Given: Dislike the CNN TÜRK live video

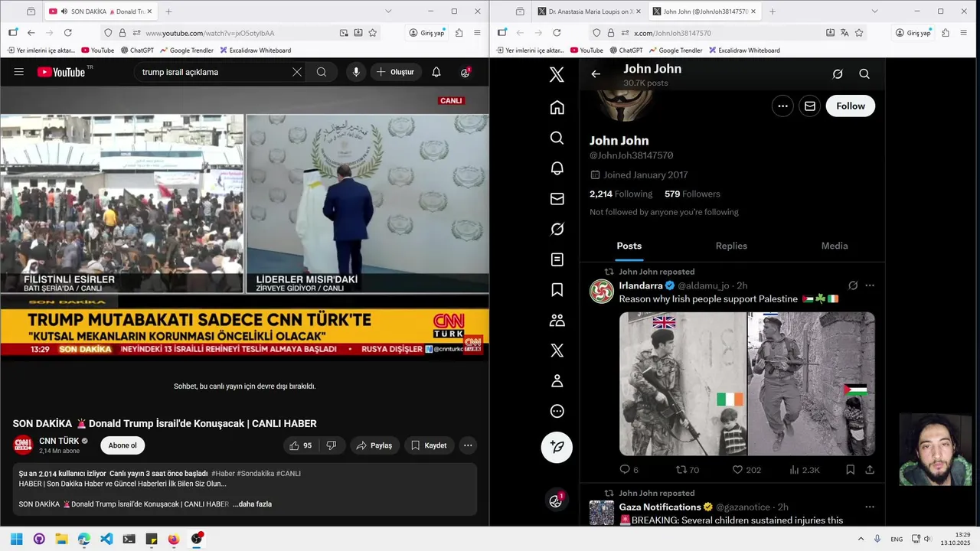Looking at the screenshot, I should (x=332, y=445).
